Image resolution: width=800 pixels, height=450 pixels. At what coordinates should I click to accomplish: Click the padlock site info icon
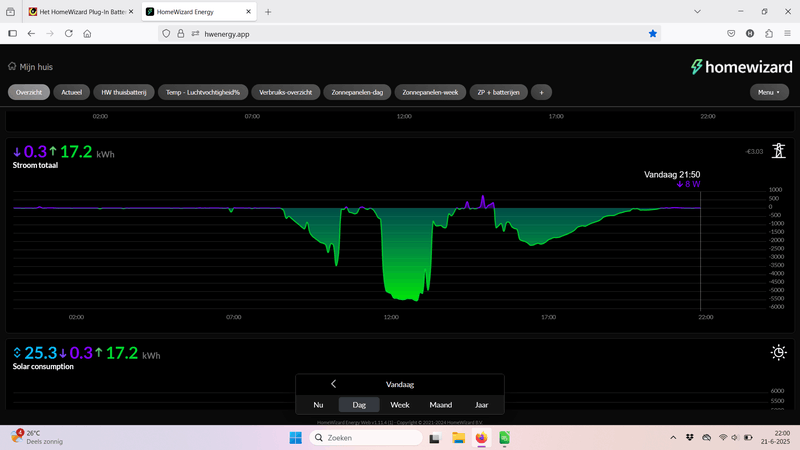pyautogui.click(x=181, y=34)
